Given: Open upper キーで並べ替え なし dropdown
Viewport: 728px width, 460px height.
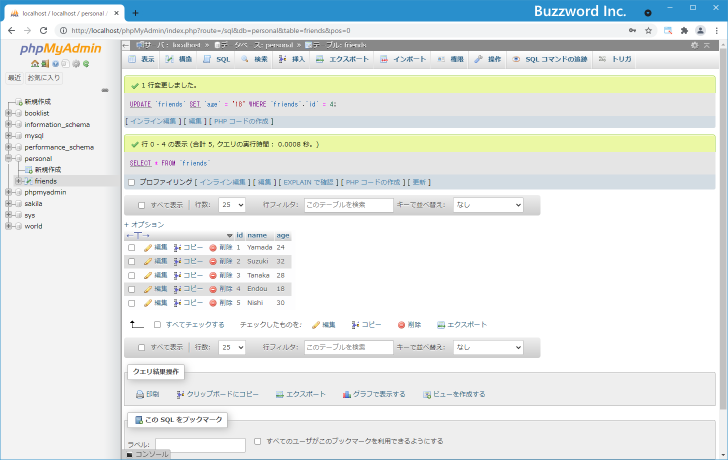Looking at the screenshot, I should click(488, 205).
